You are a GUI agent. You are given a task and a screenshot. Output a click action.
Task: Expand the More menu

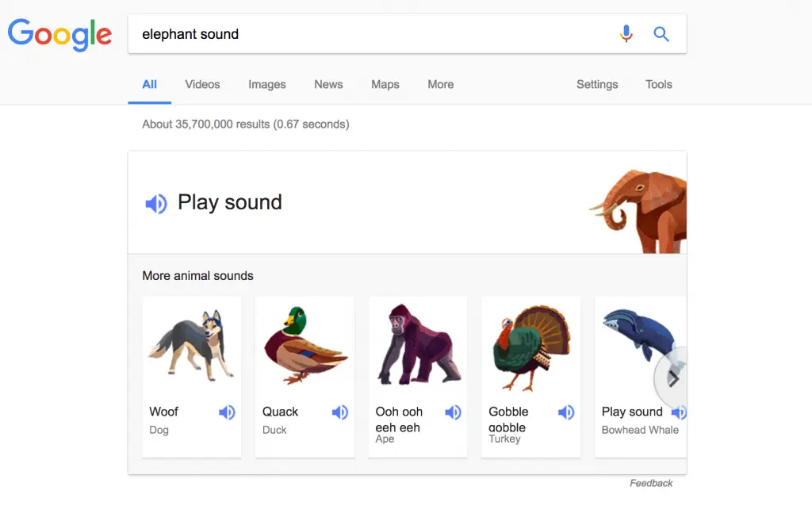[441, 84]
